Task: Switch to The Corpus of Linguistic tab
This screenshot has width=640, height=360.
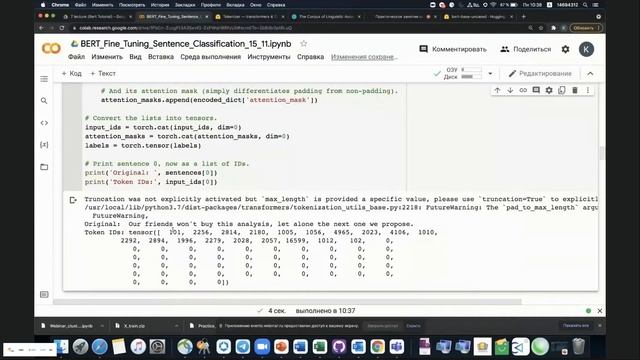Action: point(325,17)
